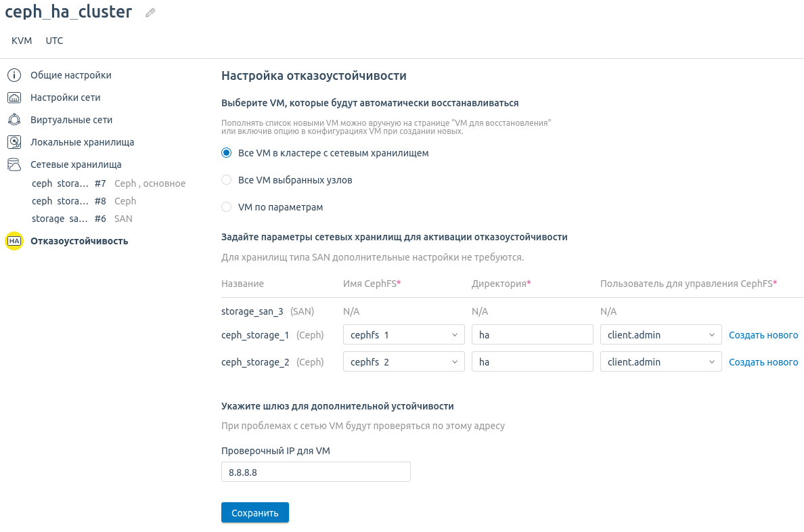Click the pencil icon to rename cluster
Viewport: 804px width, 532px height.
150,13
